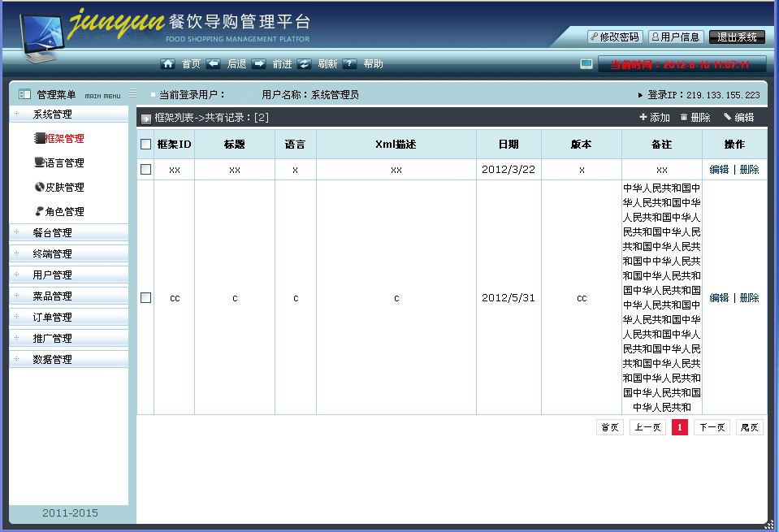Click the back arrow icon for 后退
Image resolution: width=779 pixels, height=532 pixels.
click(x=213, y=63)
